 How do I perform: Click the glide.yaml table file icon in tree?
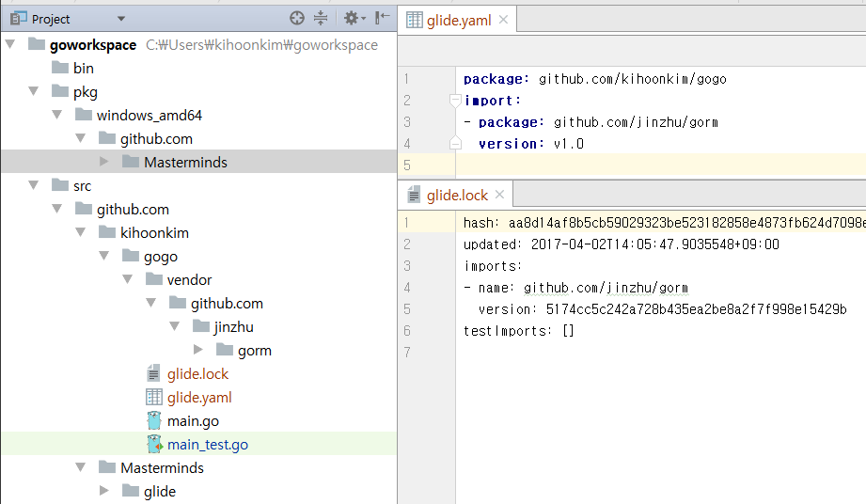tap(153, 397)
